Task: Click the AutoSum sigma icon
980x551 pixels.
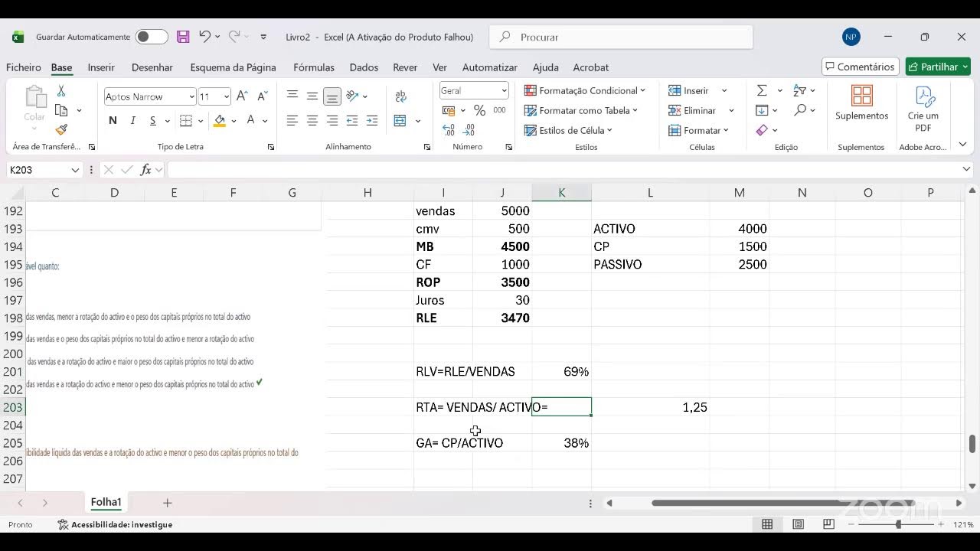Action: 762,90
